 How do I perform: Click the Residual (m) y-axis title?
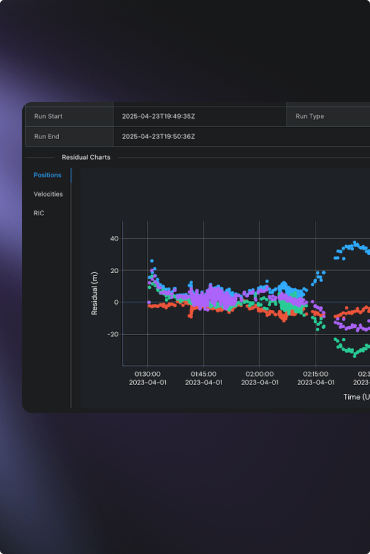coord(94,293)
